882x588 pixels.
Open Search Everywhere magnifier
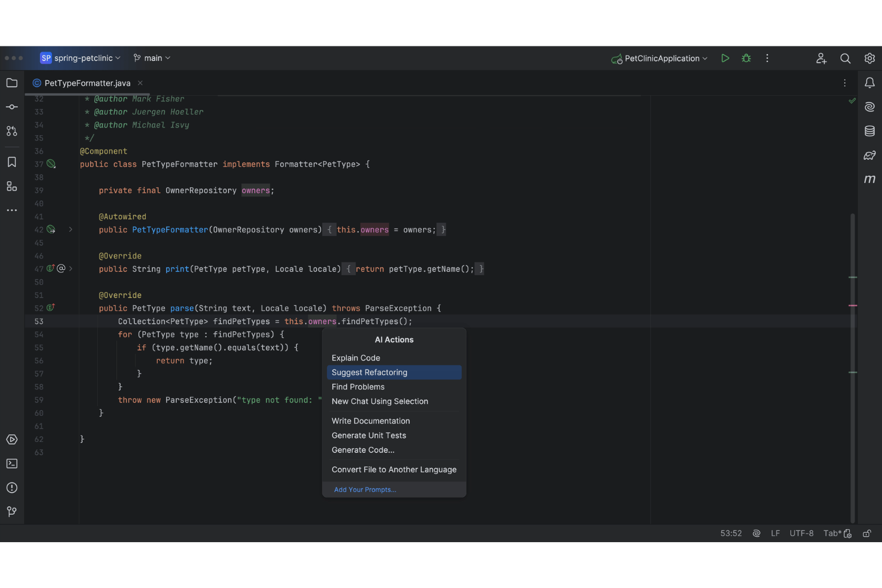click(x=845, y=58)
